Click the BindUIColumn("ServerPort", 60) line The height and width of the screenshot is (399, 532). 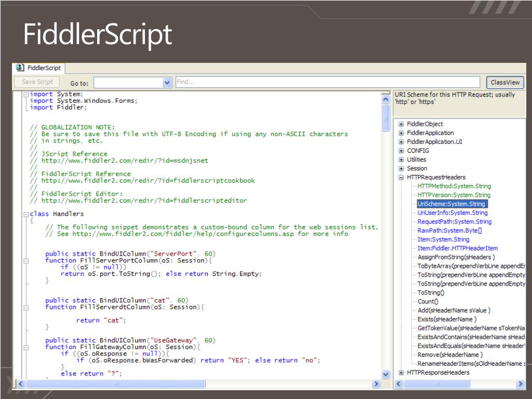click(x=130, y=254)
